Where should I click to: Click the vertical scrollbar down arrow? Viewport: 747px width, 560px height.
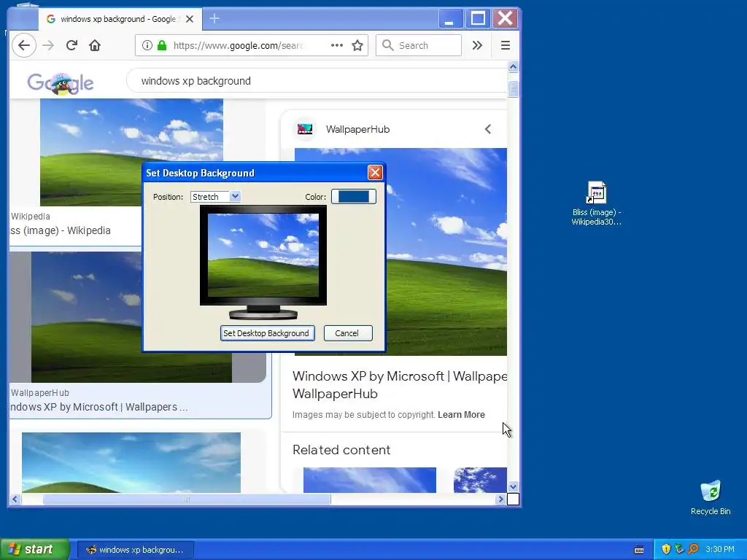[x=513, y=486]
